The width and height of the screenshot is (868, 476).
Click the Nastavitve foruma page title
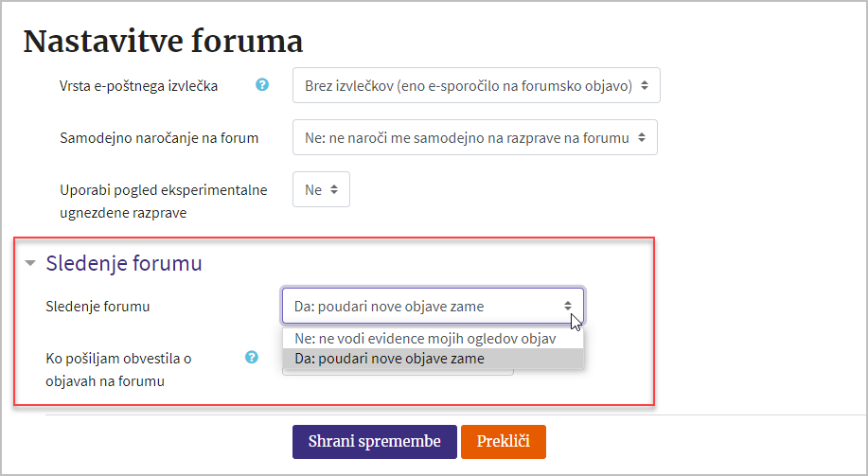point(164,41)
